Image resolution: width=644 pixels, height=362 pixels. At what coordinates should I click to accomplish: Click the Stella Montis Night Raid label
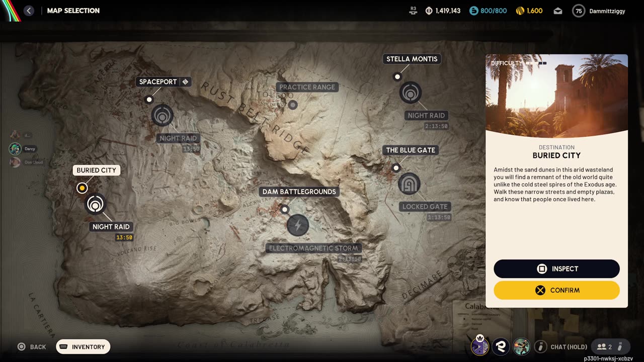tap(426, 115)
